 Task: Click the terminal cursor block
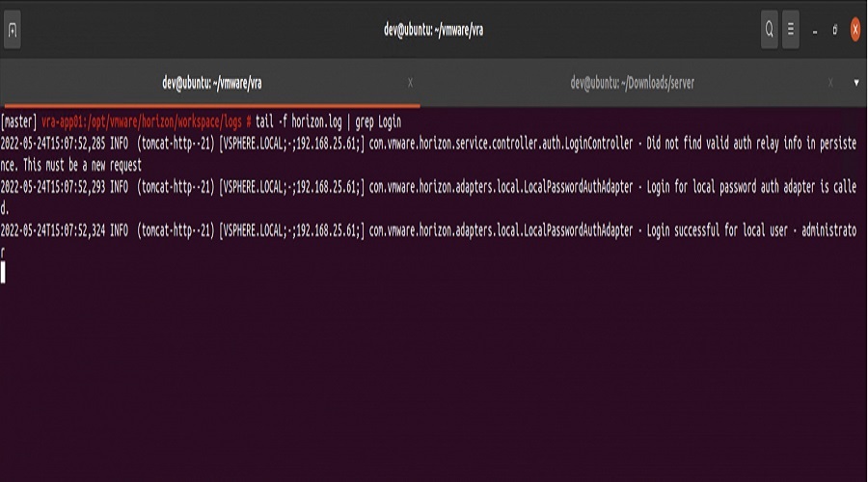click(x=3, y=273)
